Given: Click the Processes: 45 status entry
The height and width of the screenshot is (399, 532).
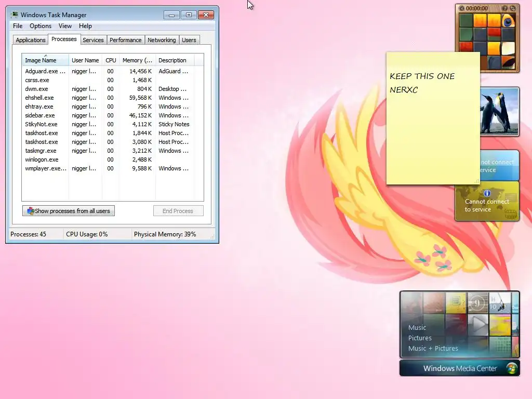Looking at the screenshot, I should point(28,234).
